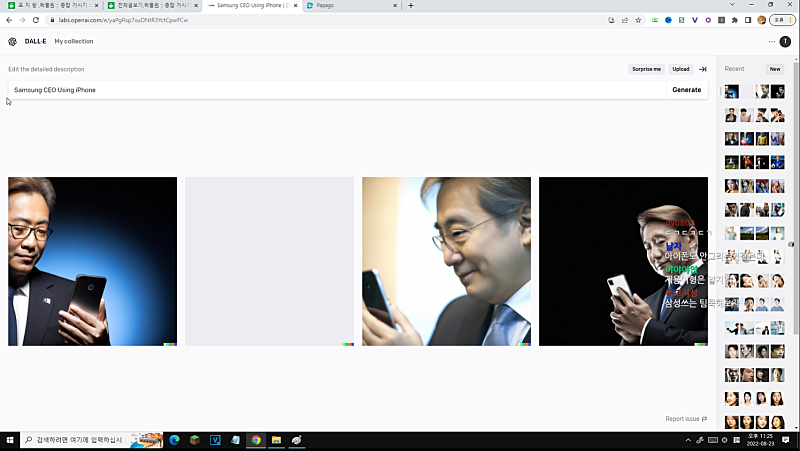
Task: Select the 'Samsung CEO Using iPhone' tab
Action: pos(253,6)
